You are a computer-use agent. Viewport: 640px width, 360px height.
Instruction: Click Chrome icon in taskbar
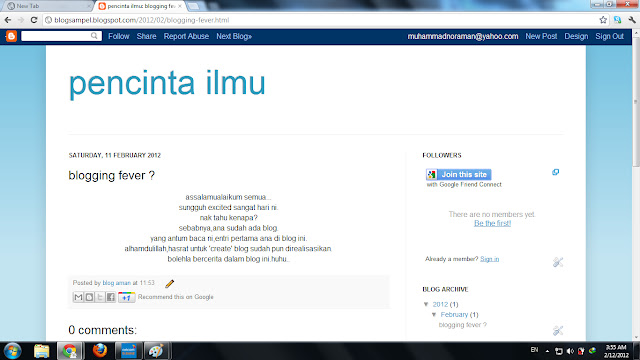coord(70,351)
